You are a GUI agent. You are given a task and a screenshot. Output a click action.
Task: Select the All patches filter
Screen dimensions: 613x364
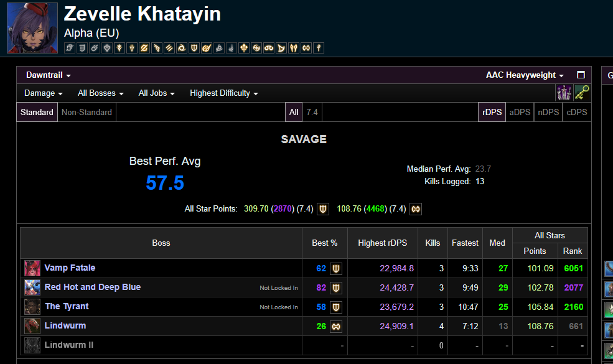pos(294,112)
